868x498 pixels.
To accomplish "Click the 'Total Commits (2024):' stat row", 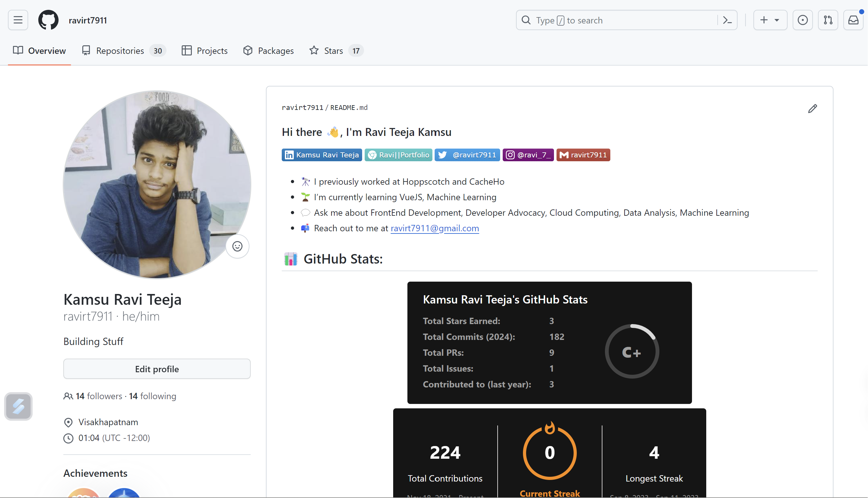I will 494,337.
